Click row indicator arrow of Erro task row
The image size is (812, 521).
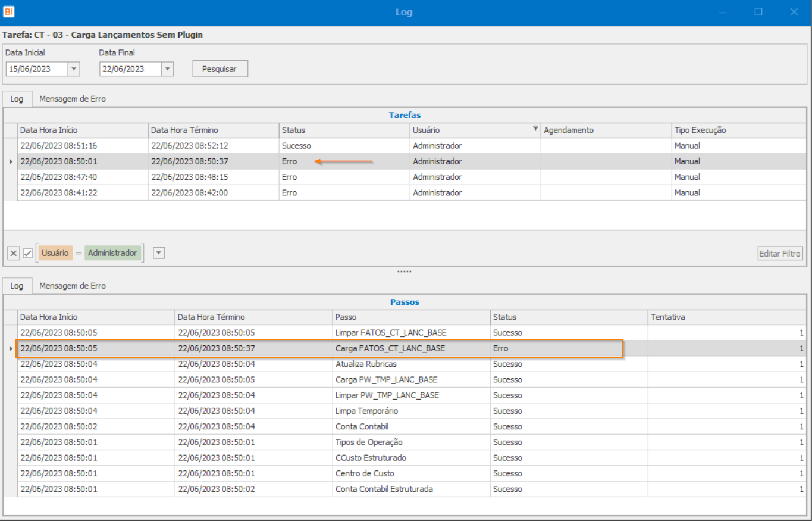pos(10,161)
